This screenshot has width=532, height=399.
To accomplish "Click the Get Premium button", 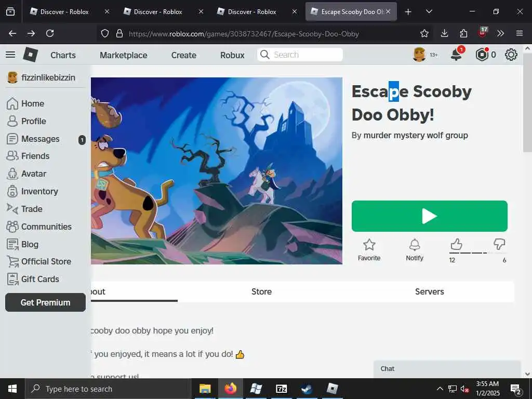I will point(46,302).
